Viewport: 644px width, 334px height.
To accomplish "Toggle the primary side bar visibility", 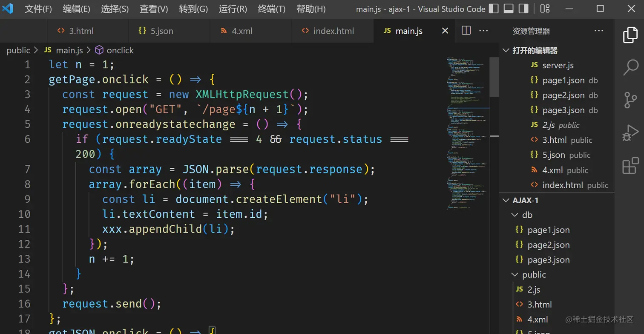I will [x=494, y=9].
